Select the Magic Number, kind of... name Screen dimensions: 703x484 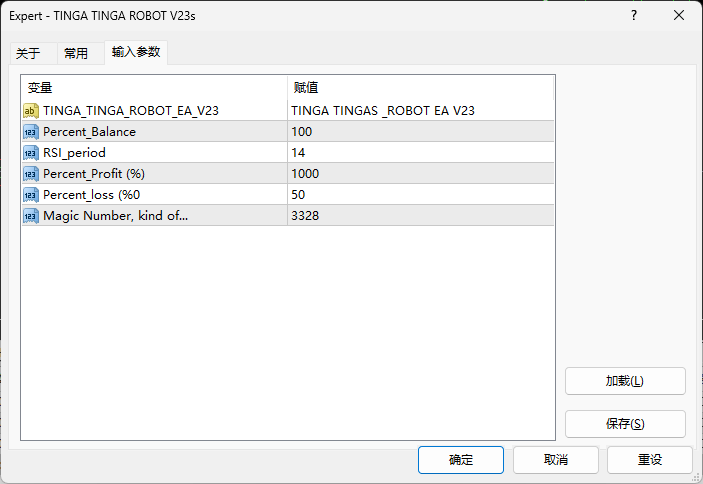[x=116, y=216]
